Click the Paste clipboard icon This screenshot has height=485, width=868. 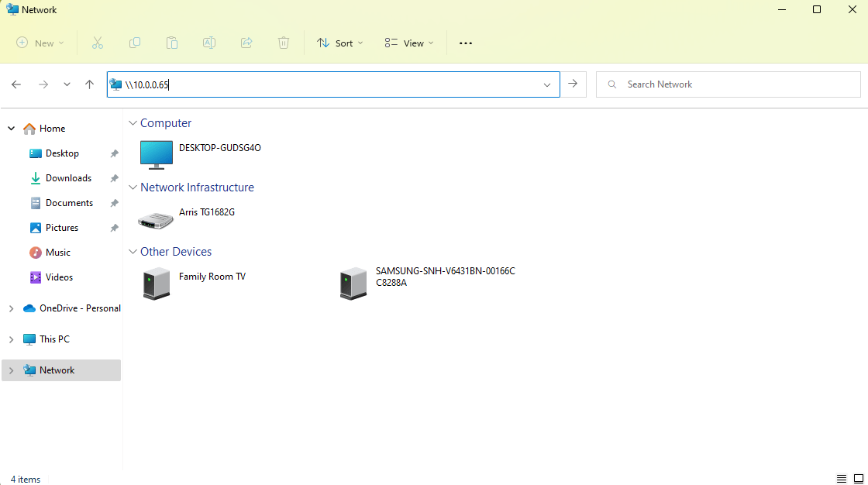pyautogui.click(x=172, y=43)
